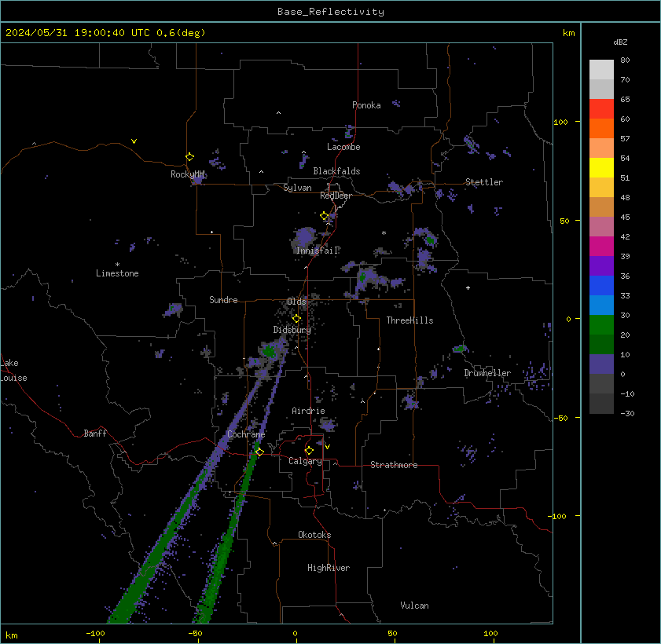Click the RedDeer city label

click(x=336, y=196)
